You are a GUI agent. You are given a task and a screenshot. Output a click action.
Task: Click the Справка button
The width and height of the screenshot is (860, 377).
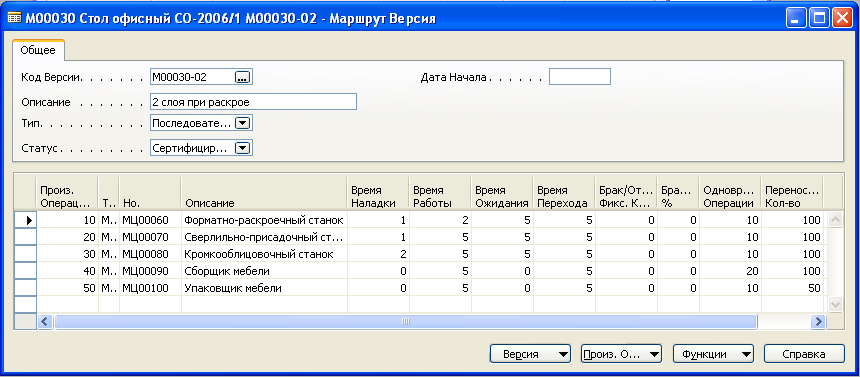pos(805,354)
